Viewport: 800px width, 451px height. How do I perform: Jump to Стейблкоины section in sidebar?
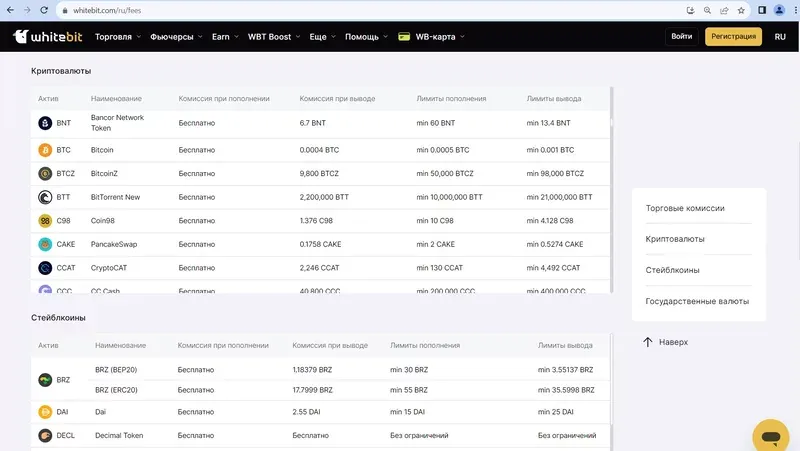point(672,270)
